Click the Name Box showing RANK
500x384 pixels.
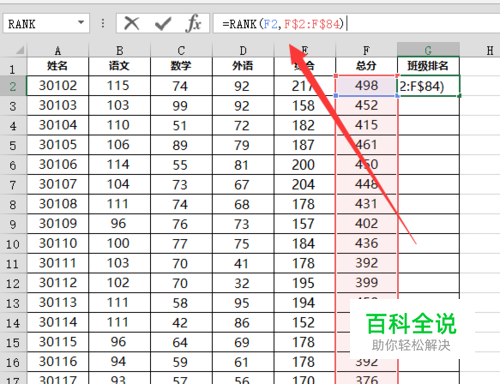[x=46, y=23]
